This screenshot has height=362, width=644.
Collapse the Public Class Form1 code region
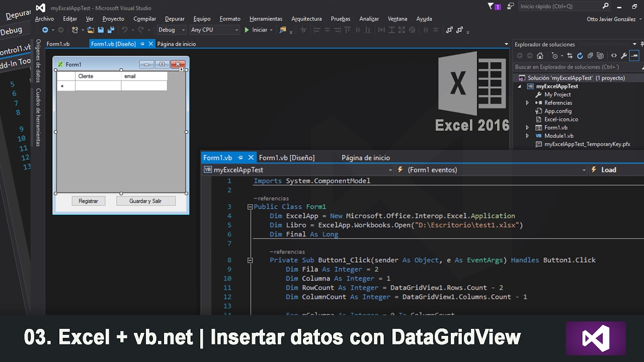[250, 207]
